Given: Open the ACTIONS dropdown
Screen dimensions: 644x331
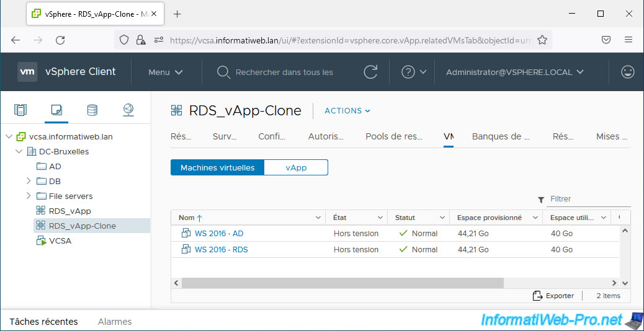Looking at the screenshot, I should click(x=347, y=111).
